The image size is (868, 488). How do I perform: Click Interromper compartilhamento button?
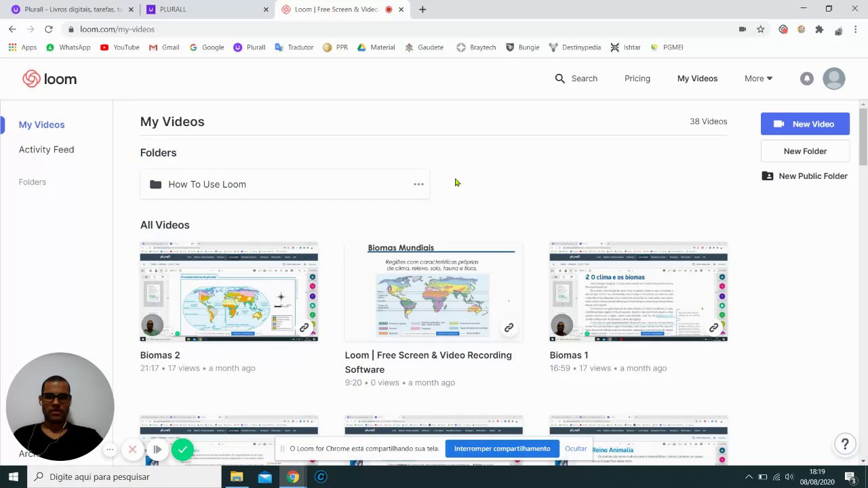pos(502,449)
